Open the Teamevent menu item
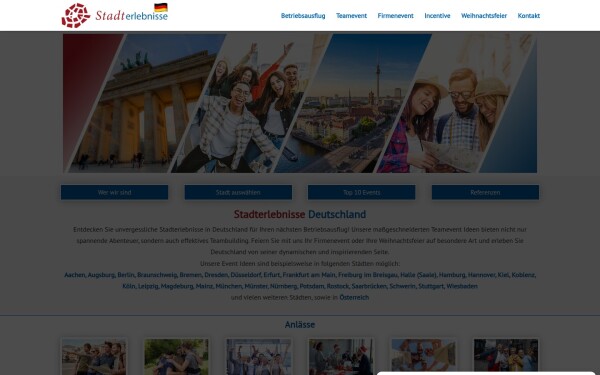The height and width of the screenshot is (375, 600). coord(351,16)
